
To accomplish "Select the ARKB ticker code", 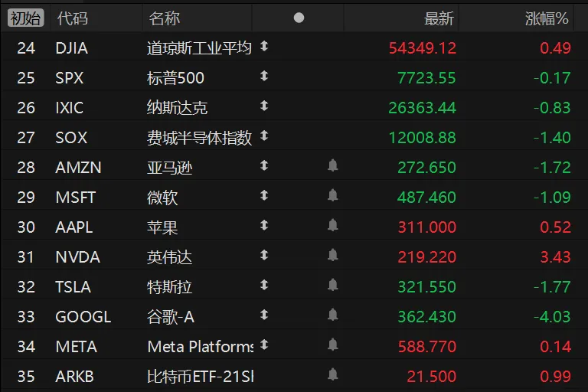I will [x=74, y=377].
